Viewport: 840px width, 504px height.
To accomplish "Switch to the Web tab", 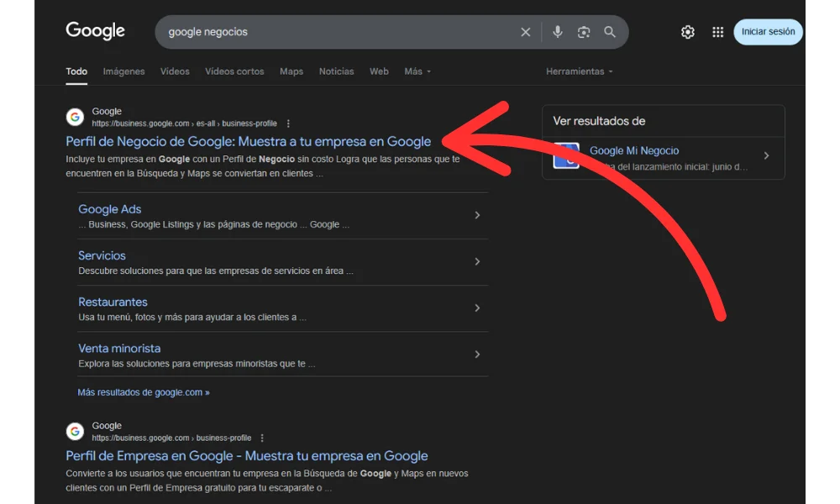I will (379, 71).
